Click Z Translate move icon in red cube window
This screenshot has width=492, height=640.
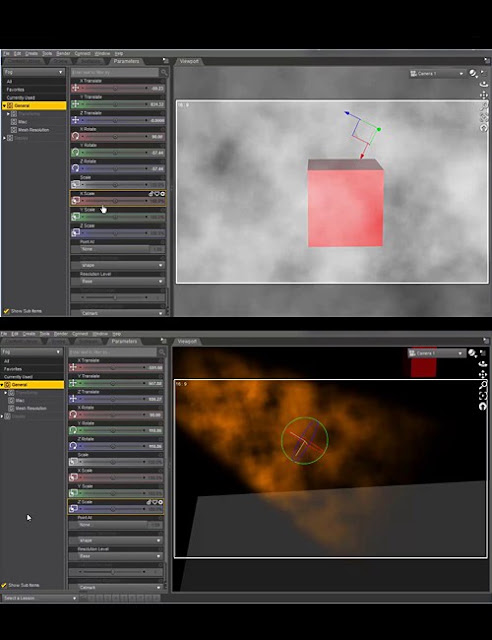[x=76, y=120]
